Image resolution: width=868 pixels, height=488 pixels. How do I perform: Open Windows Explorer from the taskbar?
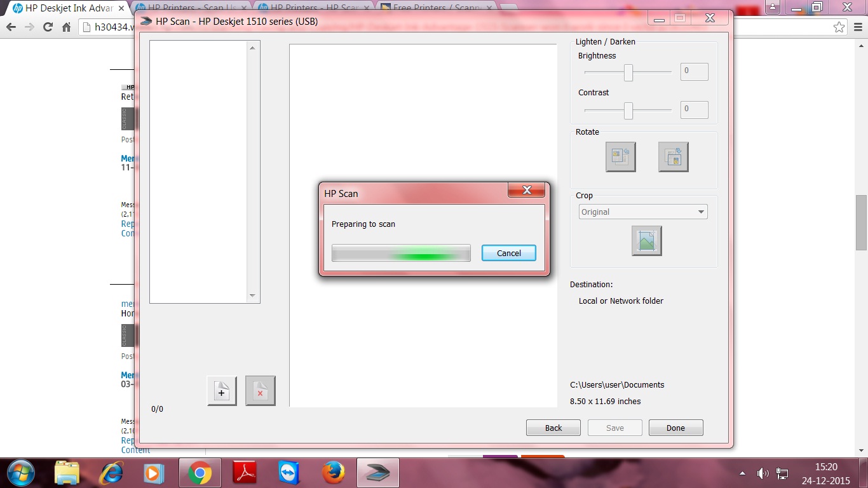[x=67, y=473]
